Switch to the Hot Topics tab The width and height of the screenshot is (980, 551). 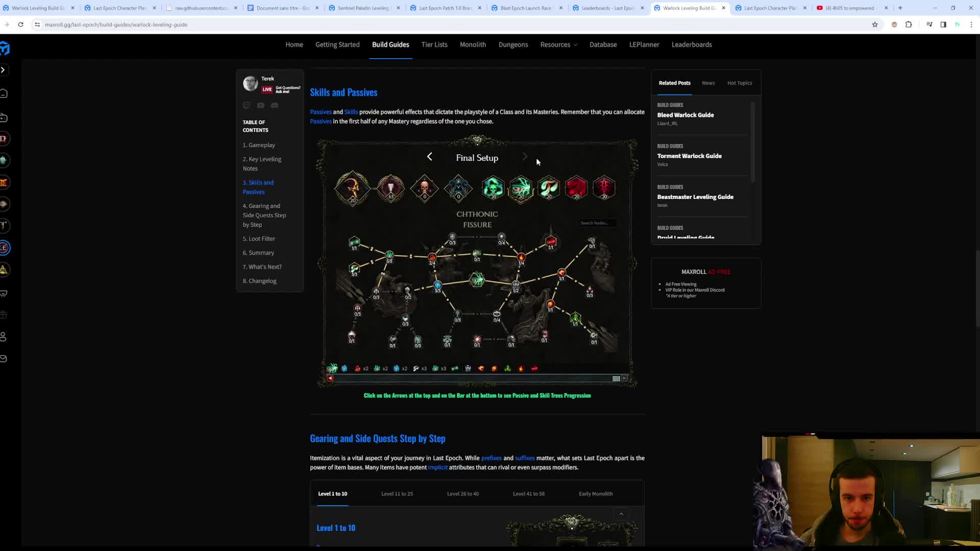(740, 83)
